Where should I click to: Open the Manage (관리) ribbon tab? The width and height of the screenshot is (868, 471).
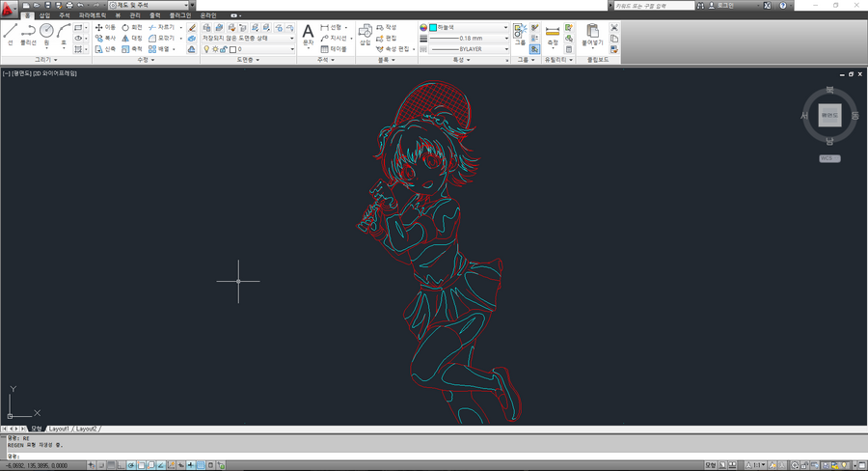point(135,15)
